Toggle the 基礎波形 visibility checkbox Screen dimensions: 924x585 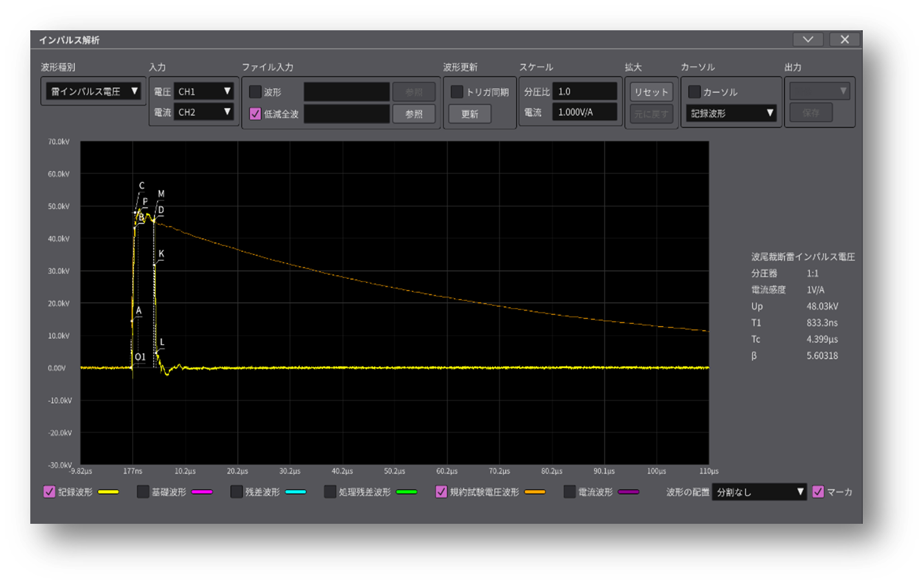tap(143, 492)
